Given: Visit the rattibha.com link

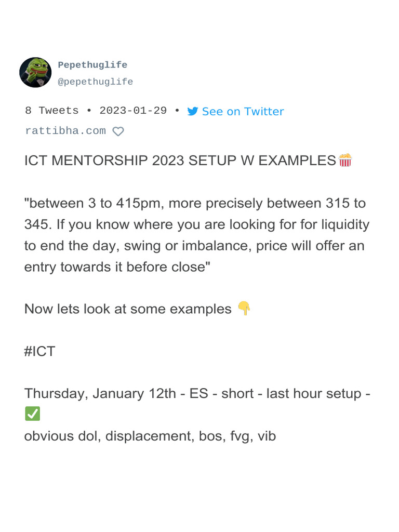Looking at the screenshot, I should point(65,131).
